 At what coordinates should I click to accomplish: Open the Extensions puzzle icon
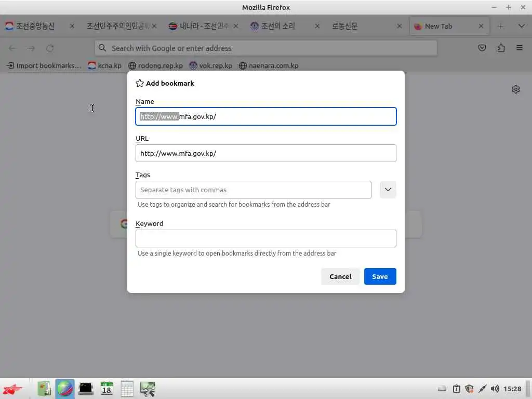click(x=501, y=48)
